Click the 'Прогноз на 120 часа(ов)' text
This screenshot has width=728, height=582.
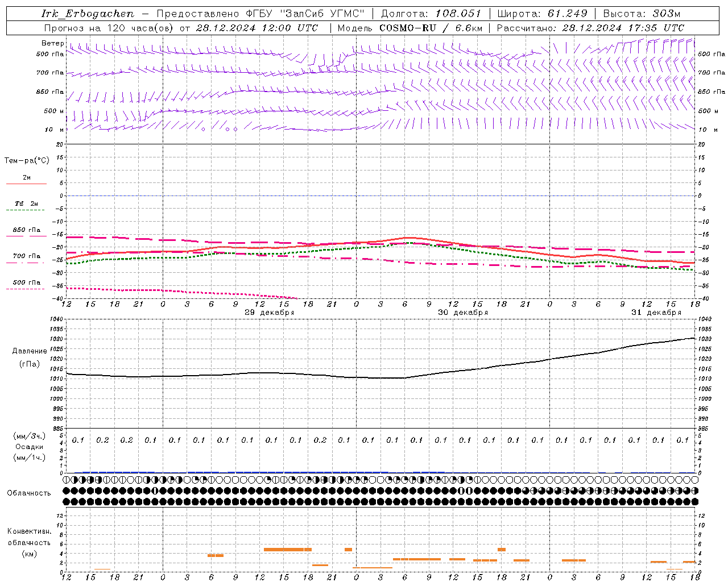click(110, 28)
